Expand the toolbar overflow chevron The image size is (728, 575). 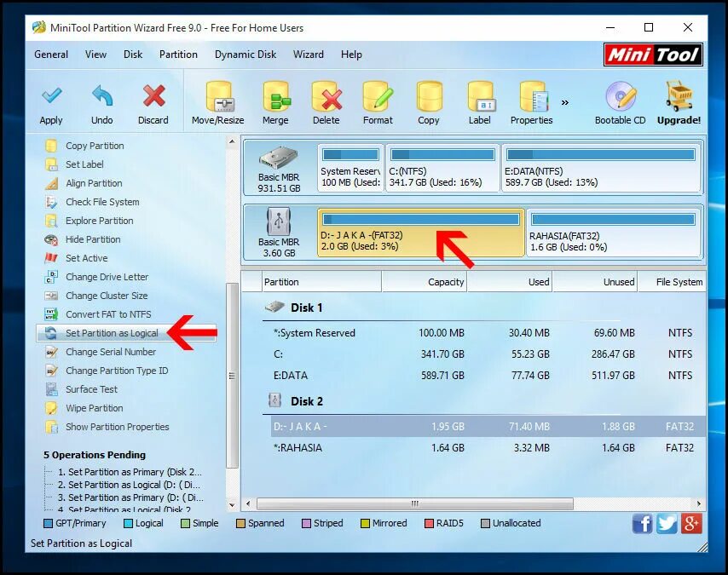coord(565,102)
